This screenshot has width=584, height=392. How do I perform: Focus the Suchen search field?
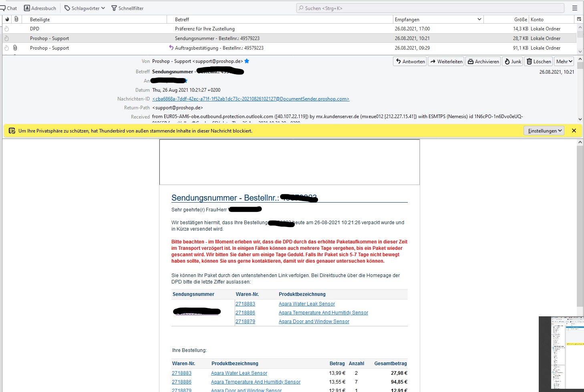click(x=430, y=8)
